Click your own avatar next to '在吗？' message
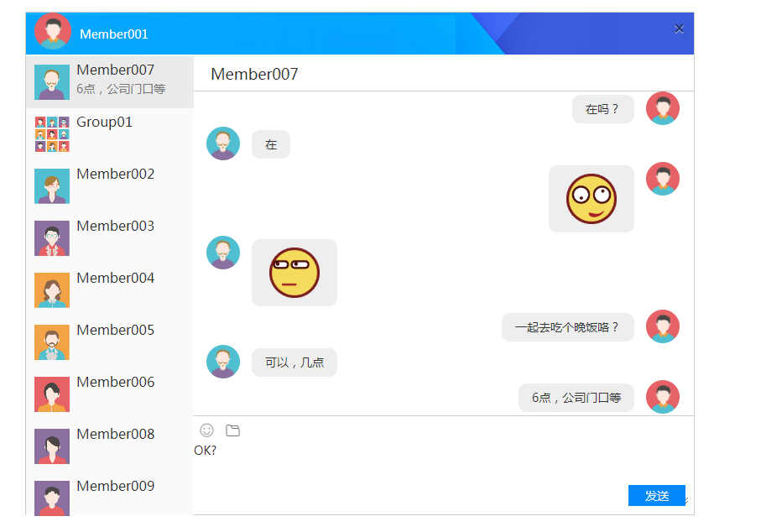Viewport: 761px width, 532px height. coord(663,108)
